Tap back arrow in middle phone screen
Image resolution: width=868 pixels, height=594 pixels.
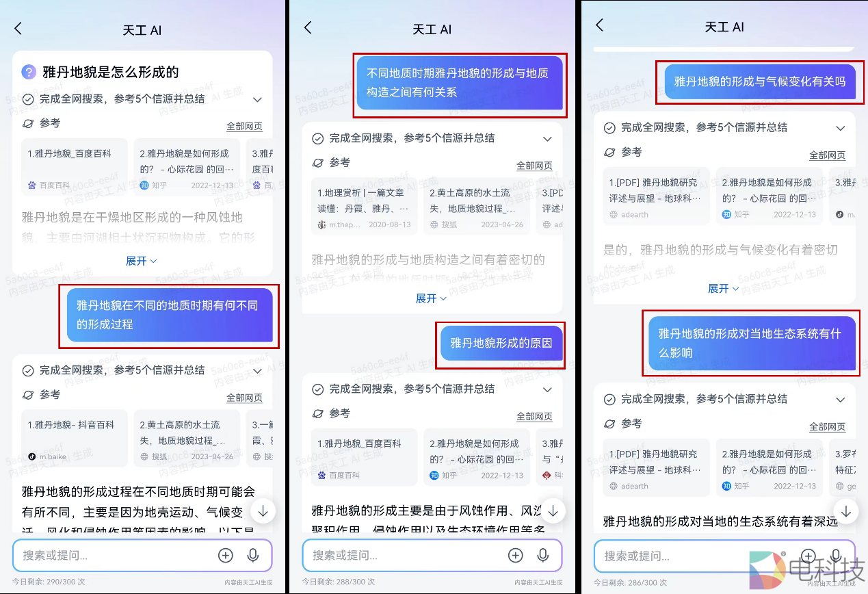click(x=308, y=27)
